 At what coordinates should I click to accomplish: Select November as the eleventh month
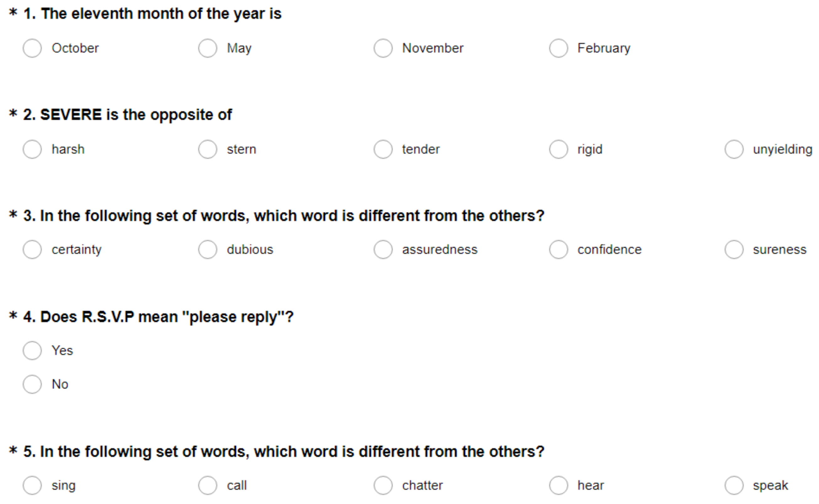point(383,48)
